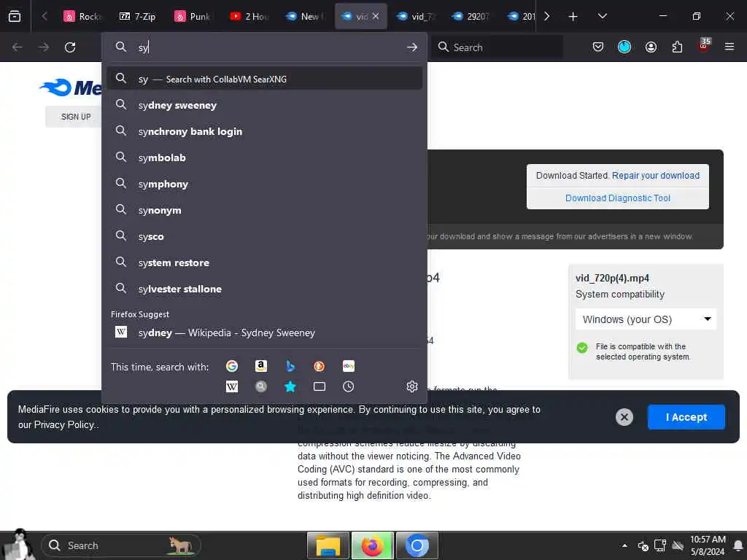Open Firefox View icon in tab bar
Image resolution: width=747 pixels, height=560 pixels.
click(15, 17)
